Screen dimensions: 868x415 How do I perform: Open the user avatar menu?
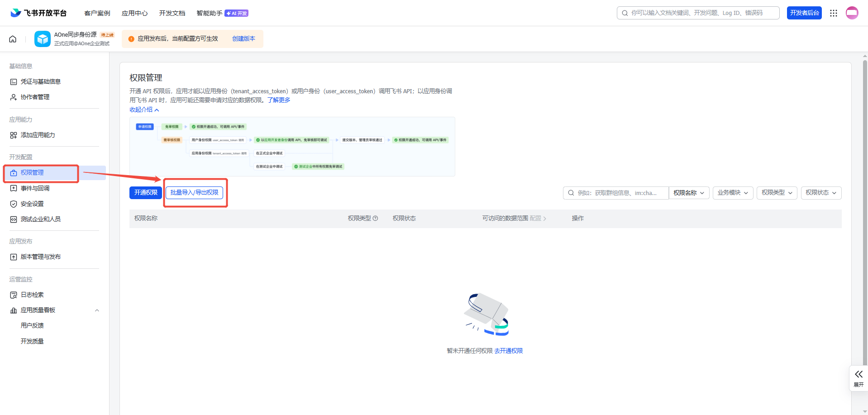pos(852,13)
